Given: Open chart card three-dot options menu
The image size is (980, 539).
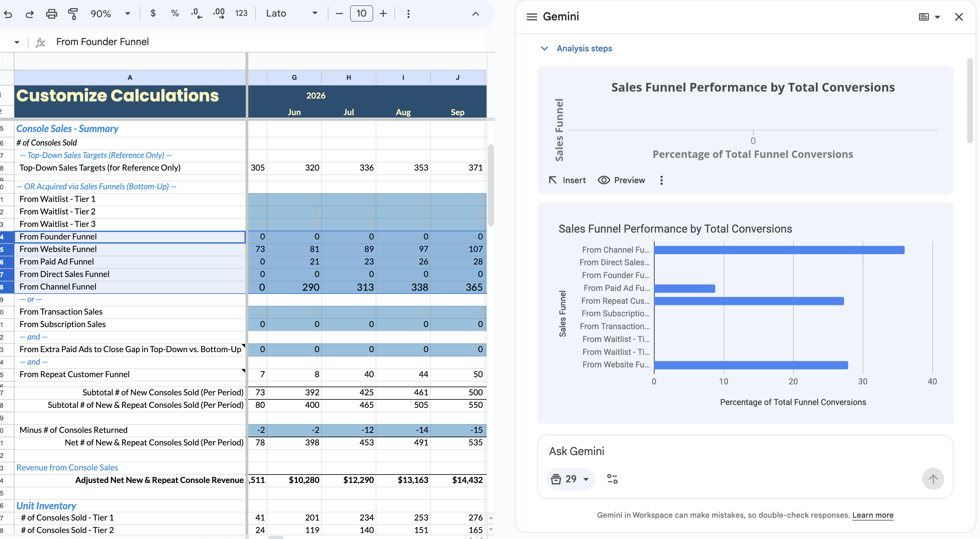Looking at the screenshot, I should [661, 180].
